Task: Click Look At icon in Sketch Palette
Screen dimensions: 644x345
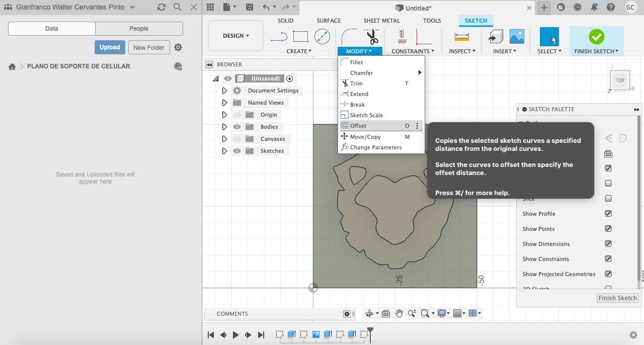Action: click(x=608, y=153)
